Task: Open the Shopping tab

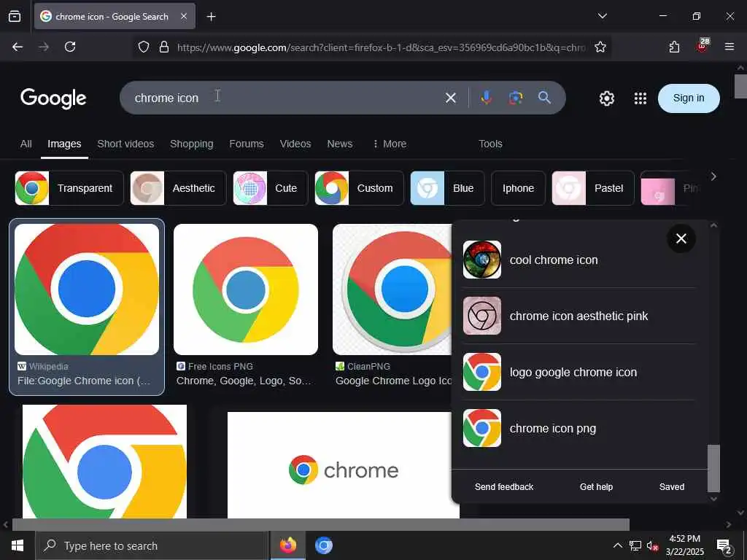Action: pyautogui.click(x=192, y=144)
